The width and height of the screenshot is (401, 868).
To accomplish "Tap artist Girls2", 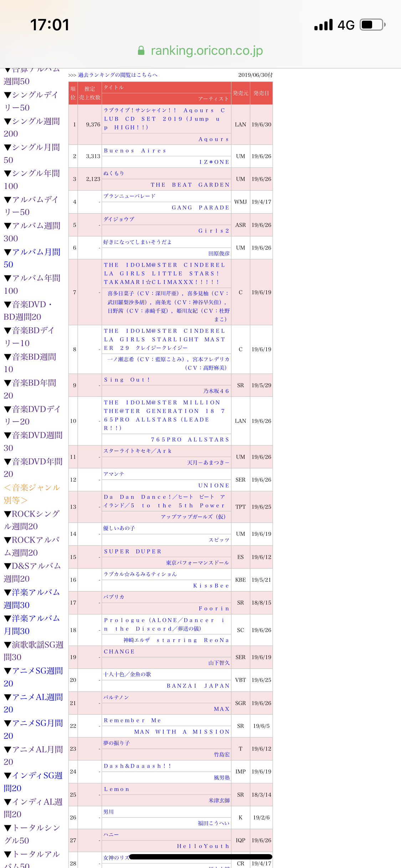I will point(214,231).
